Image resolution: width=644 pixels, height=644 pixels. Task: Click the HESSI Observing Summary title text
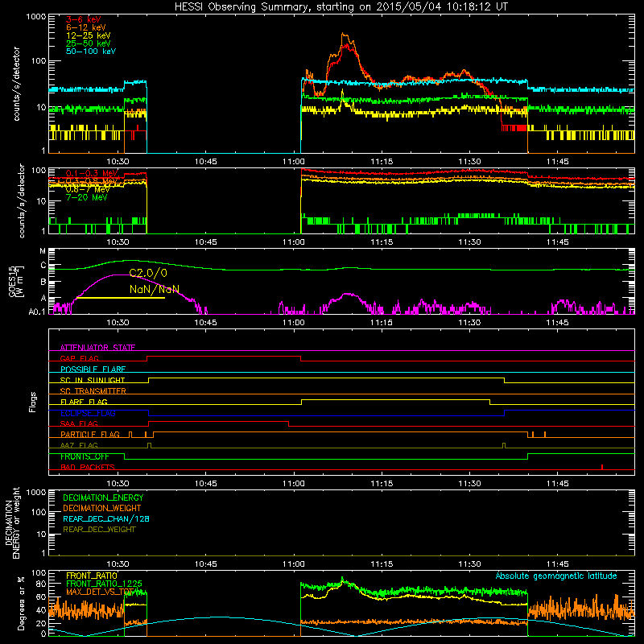[341, 7]
